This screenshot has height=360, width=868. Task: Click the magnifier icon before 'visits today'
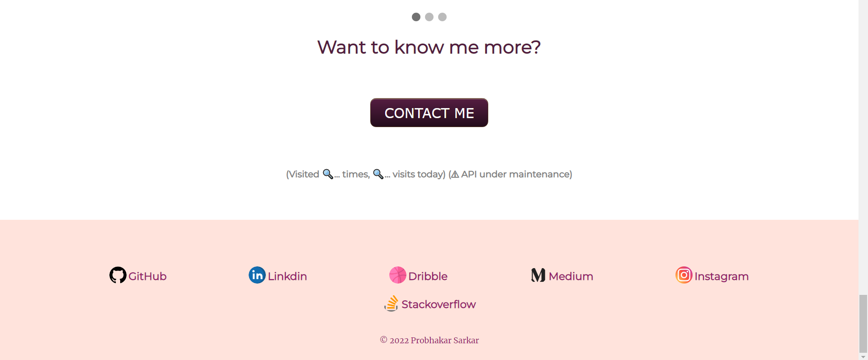pos(378,174)
